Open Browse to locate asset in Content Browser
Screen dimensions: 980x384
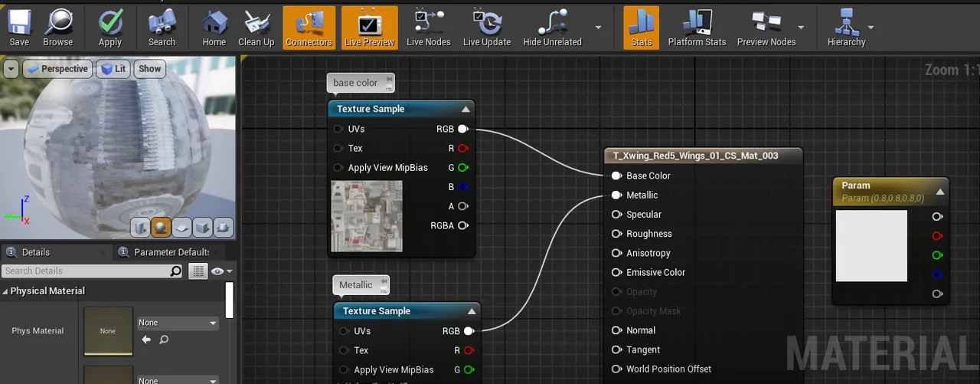[58, 28]
